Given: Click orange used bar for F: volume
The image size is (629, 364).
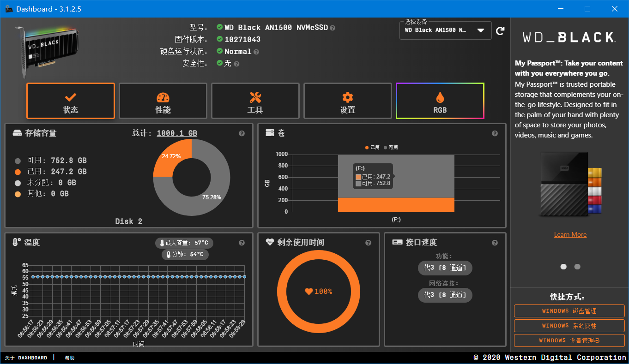Looking at the screenshot, I should pos(396,205).
